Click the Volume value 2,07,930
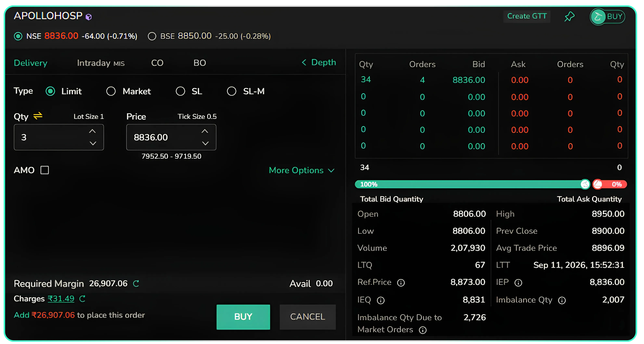This screenshot has height=344, width=644. click(x=468, y=248)
